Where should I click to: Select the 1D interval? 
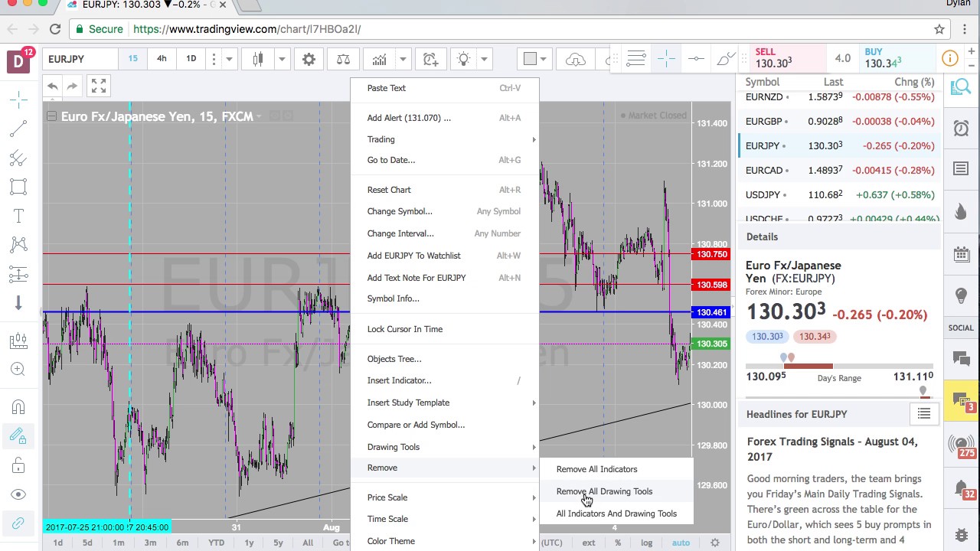click(x=191, y=59)
